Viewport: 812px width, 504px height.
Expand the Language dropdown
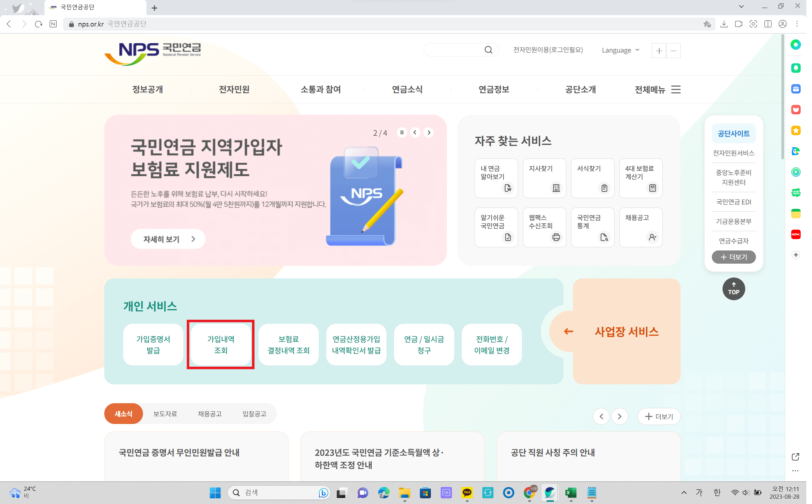point(620,50)
